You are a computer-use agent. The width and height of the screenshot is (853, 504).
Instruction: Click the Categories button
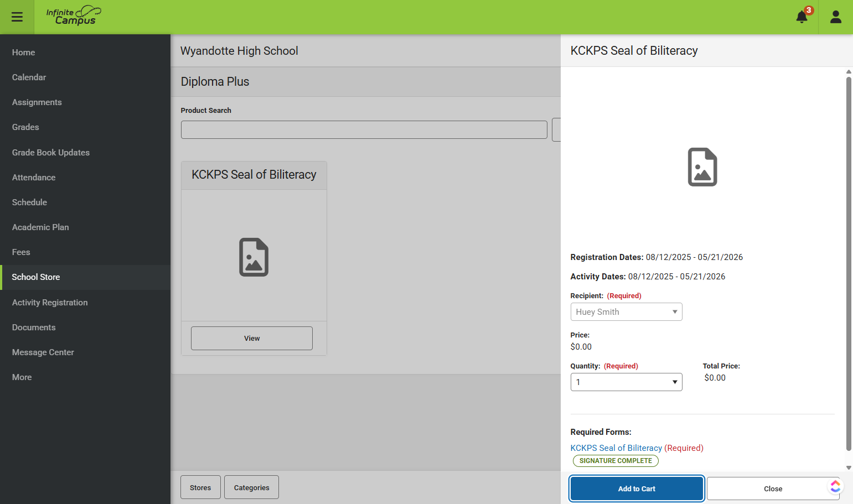[x=251, y=487]
